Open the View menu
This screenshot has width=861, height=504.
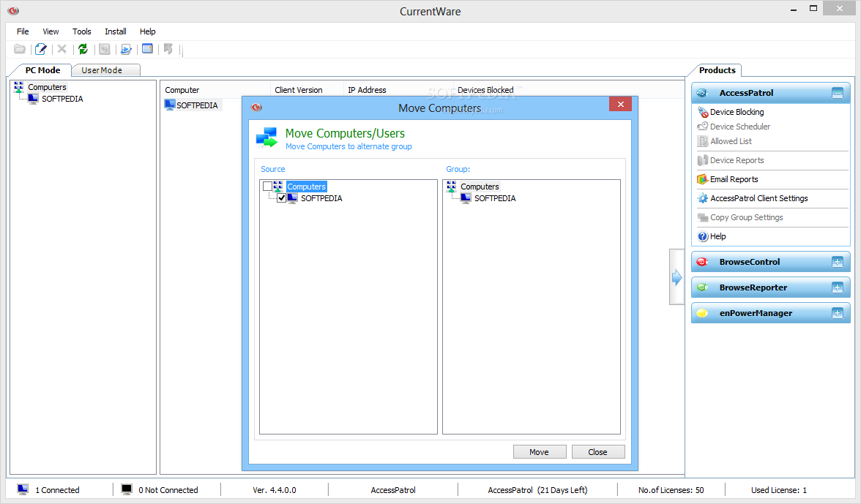coord(51,31)
